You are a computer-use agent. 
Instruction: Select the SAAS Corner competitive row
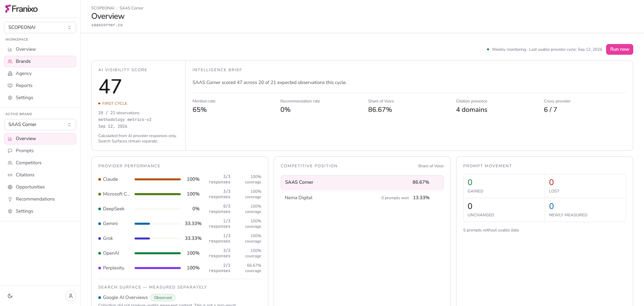(x=362, y=182)
